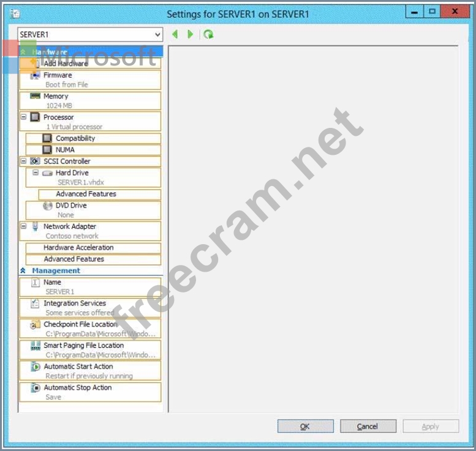Collapse the SCSI Controller tree node
Image resolution: width=476 pixels, height=451 pixels.
click(24, 161)
